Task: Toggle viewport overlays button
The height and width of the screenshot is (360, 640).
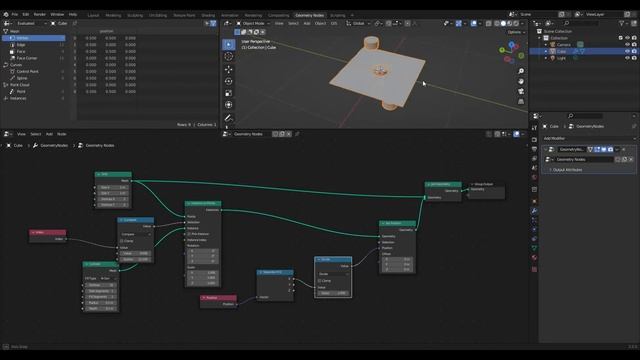Action: tap(473, 24)
